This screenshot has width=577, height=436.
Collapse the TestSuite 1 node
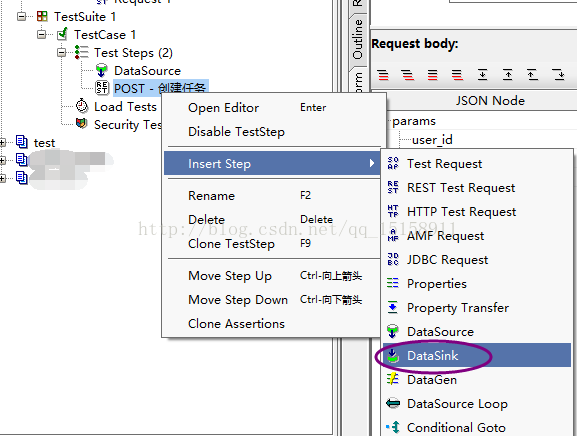22,17
